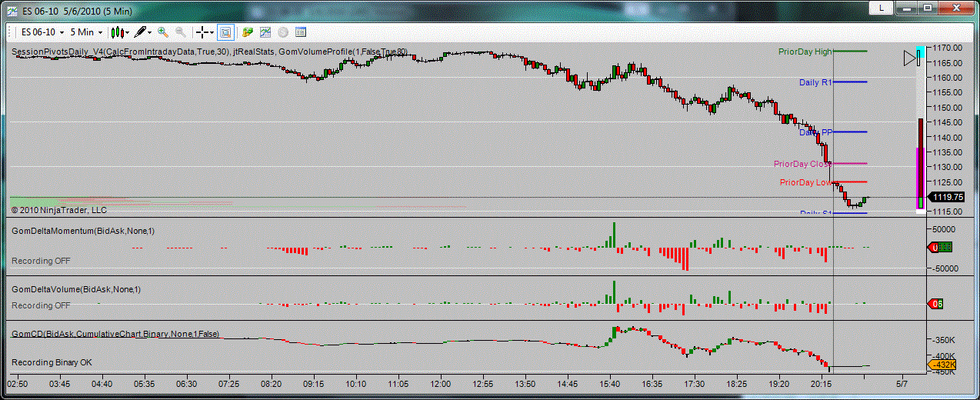Click the candlestick chart style icon
980x400 pixels.
pos(117,32)
